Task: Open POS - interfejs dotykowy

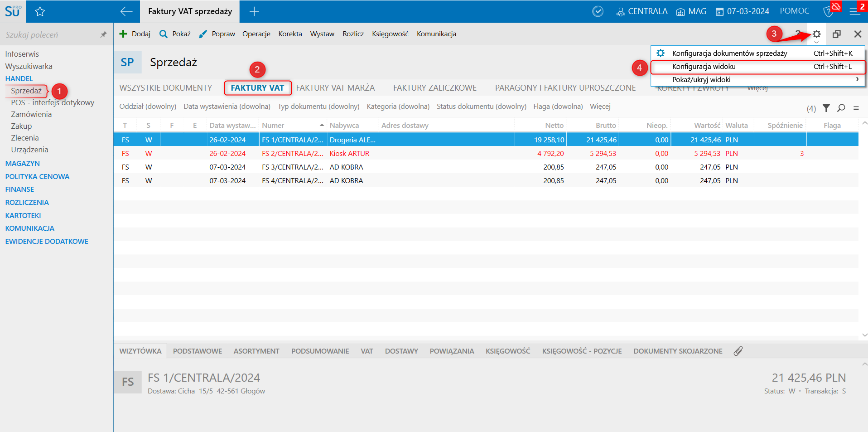Action: [x=53, y=102]
